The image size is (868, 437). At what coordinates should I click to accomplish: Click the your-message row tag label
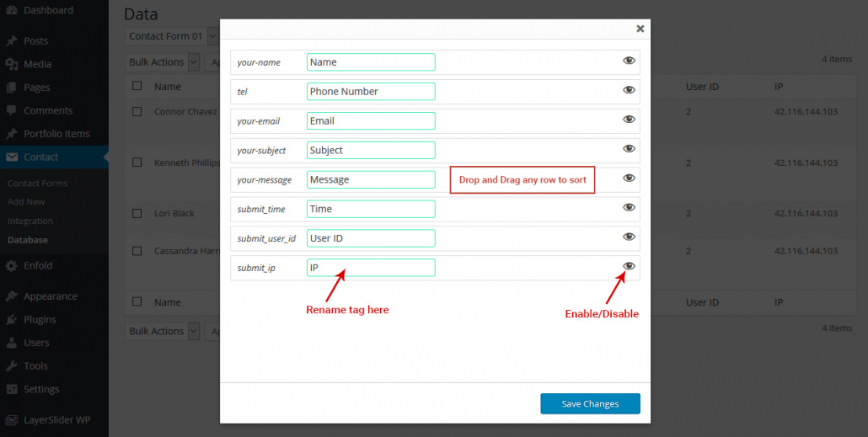click(x=264, y=180)
